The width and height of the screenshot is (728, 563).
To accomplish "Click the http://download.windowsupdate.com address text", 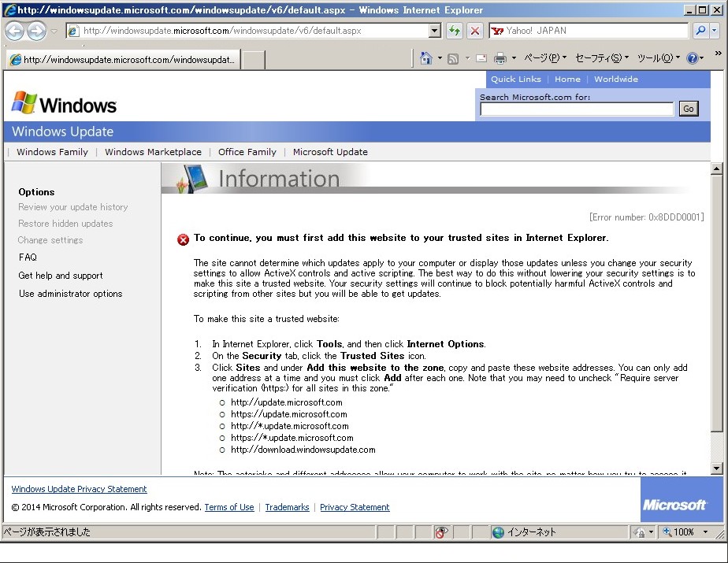I will tap(303, 450).
